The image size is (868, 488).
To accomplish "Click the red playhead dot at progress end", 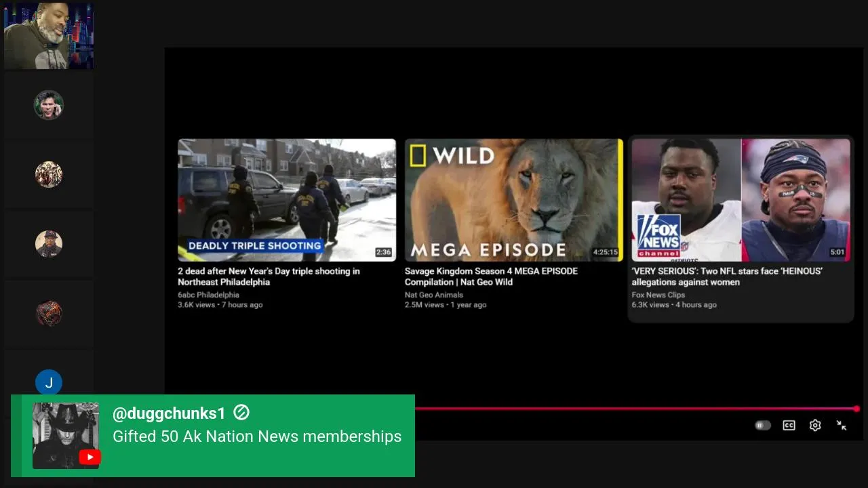I will click(856, 409).
